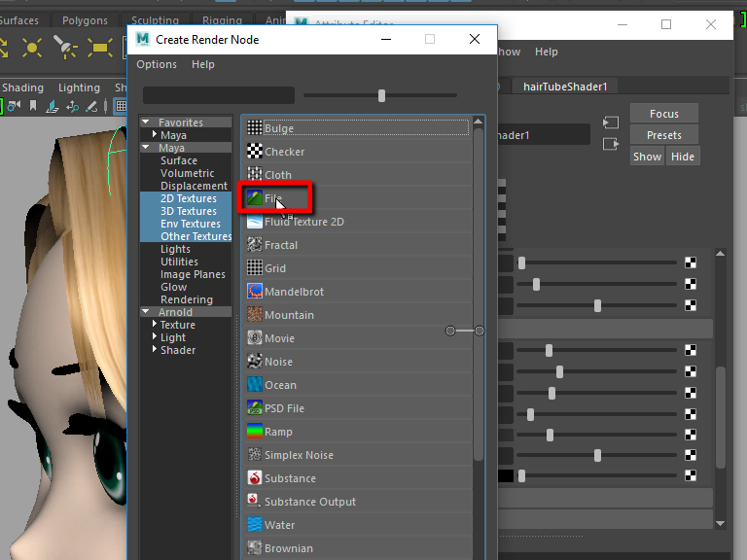Image resolution: width=747 pixels, height=560 pixels.
Task: Create a Substance Output node
Action: [357, 502]
